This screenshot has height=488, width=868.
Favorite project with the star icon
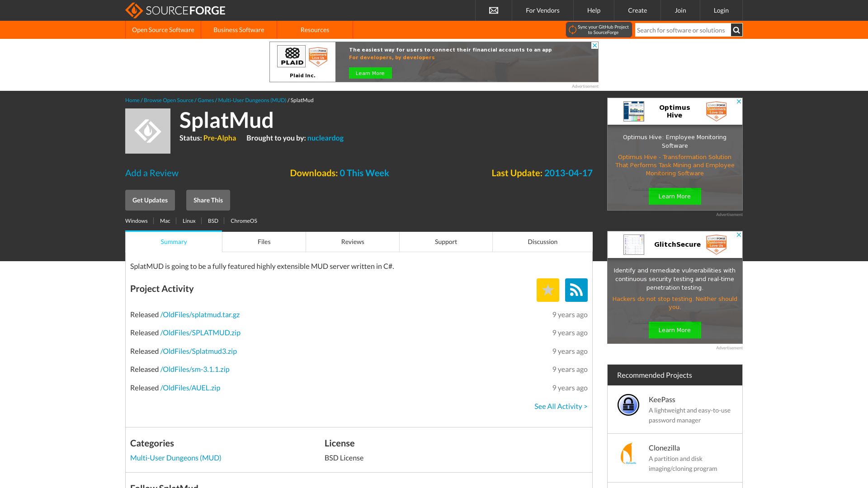point(548,290)
